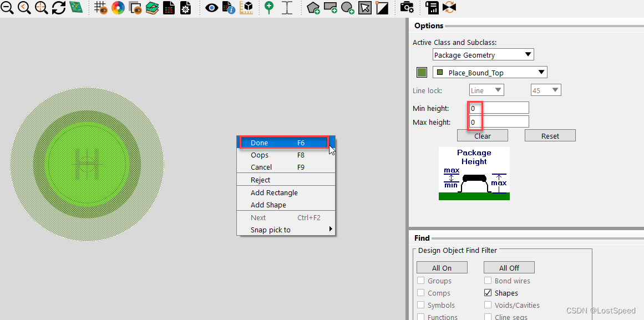
Task: Uncheck the Shapes checkbox
Action: point(488,293)
